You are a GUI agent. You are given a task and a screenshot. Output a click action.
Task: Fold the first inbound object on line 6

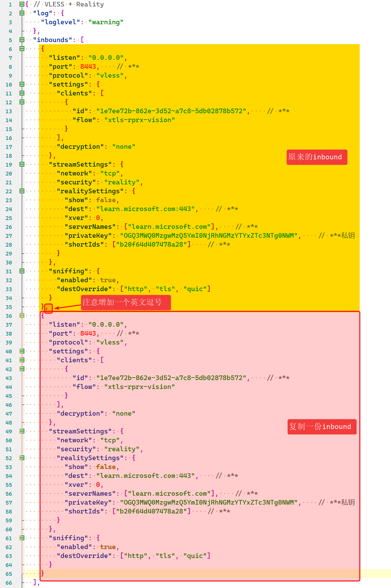point(22,49)
